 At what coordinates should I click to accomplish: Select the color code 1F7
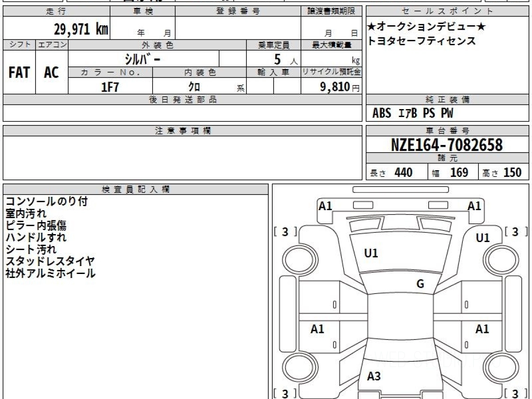point(110,87)
